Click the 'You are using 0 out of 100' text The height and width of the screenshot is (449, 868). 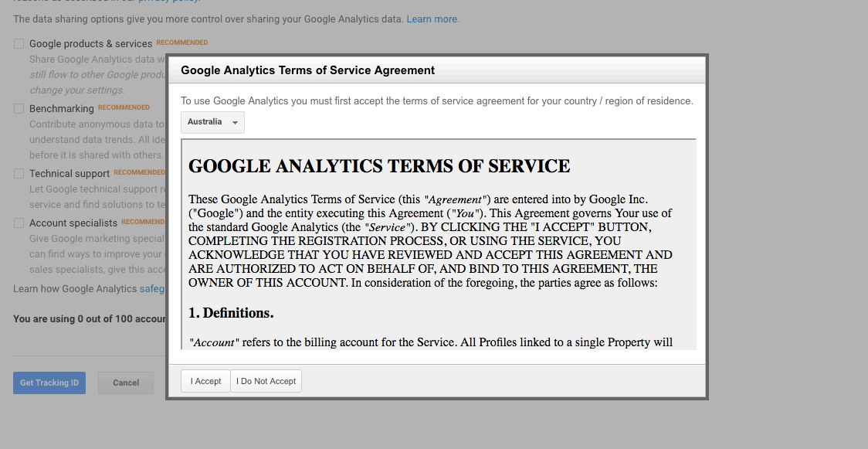[90, 318]
